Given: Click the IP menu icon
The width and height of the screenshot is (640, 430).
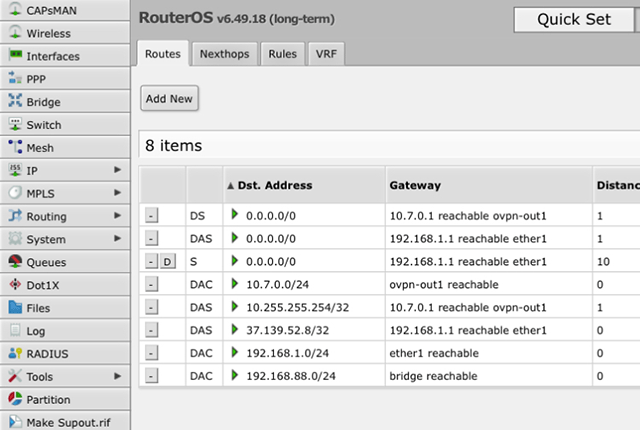Looking at the screenshot, I should 15,170.
